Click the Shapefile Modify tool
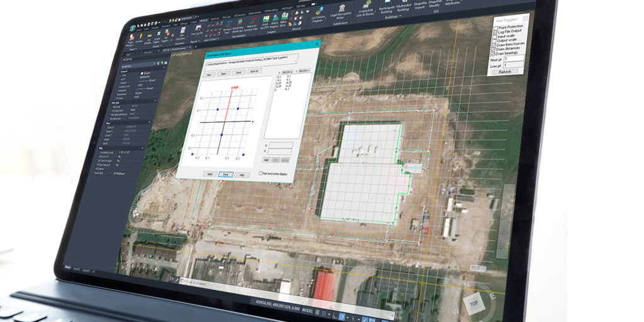644x322 pixels. pos(435,3)
